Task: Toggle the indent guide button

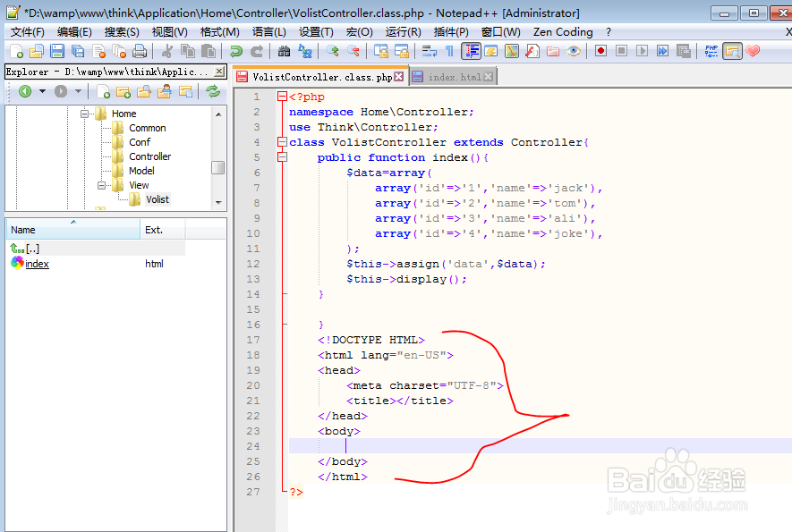Action: click(471, 51)
